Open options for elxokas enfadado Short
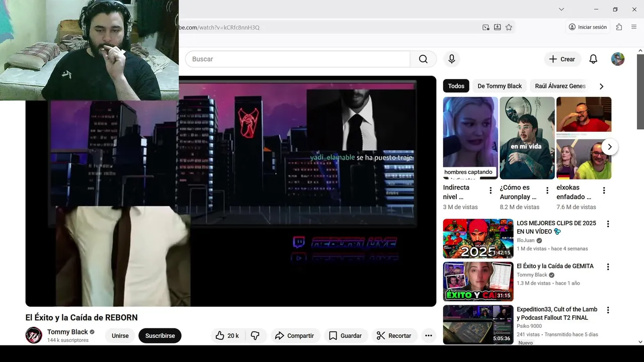This screenshot has width=644, height=362. tap(604, 191)
